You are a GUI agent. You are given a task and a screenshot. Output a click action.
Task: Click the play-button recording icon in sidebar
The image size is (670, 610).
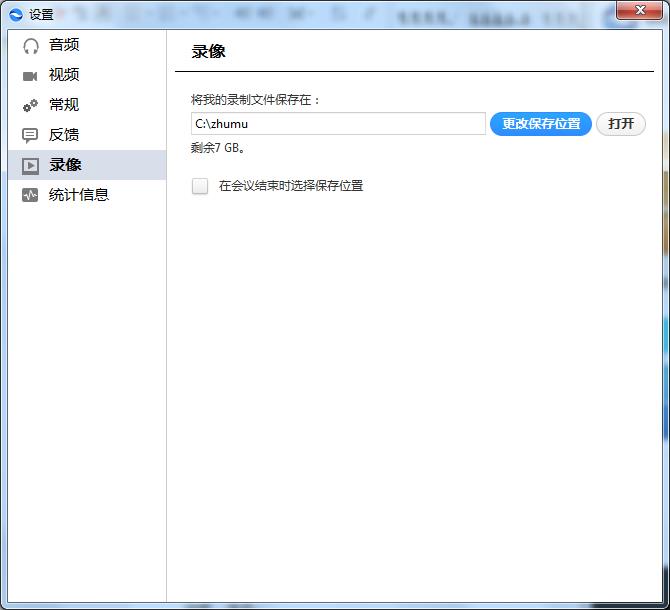[x=30, y=165]
